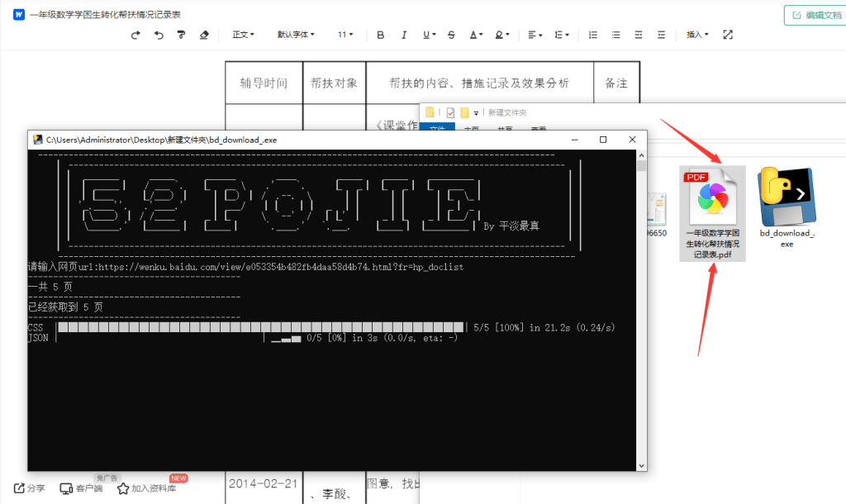Open the font size dropdown
Image resolution: width=846 pixels, height=504 pixels.
click(x=345, y=35)
